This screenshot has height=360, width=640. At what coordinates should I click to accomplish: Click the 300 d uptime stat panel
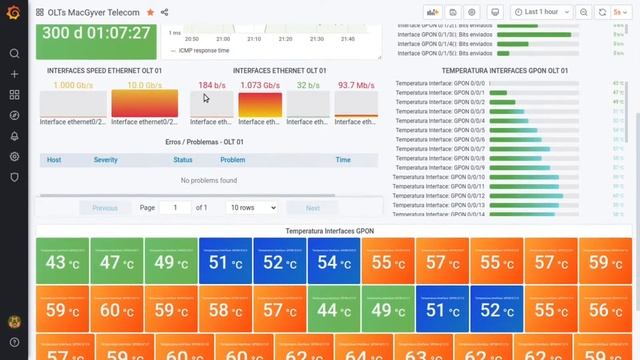(x=96, y=41)
